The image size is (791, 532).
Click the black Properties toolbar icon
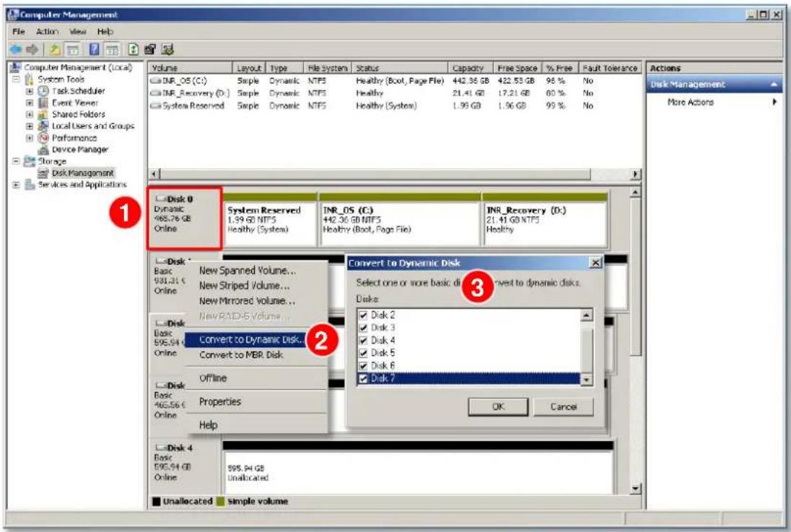click(150, 50)
